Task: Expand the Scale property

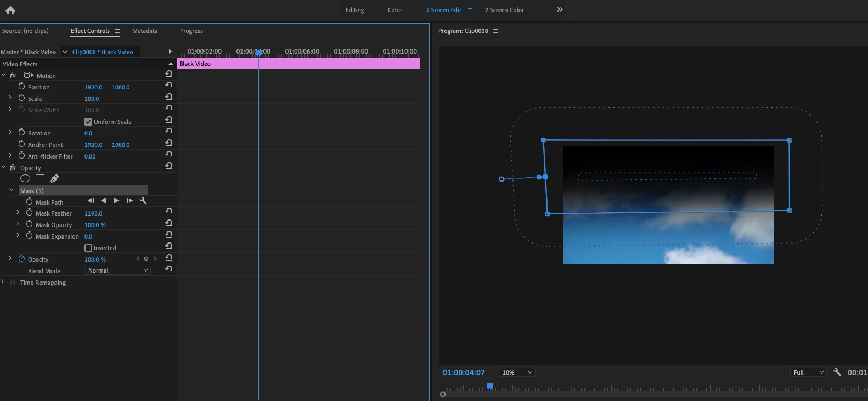Action: pyautogui.click(x=10, y=98)
